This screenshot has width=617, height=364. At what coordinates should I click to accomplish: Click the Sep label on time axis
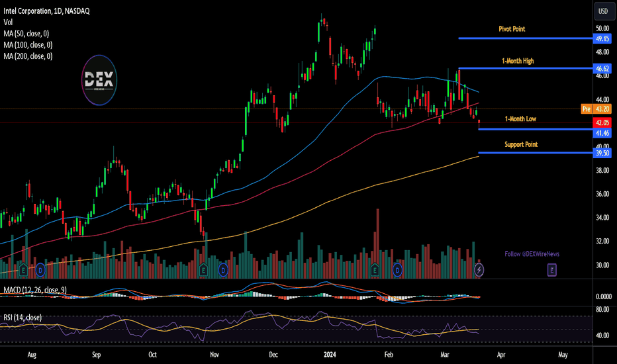pyautogui.click(x=97, y=355)
